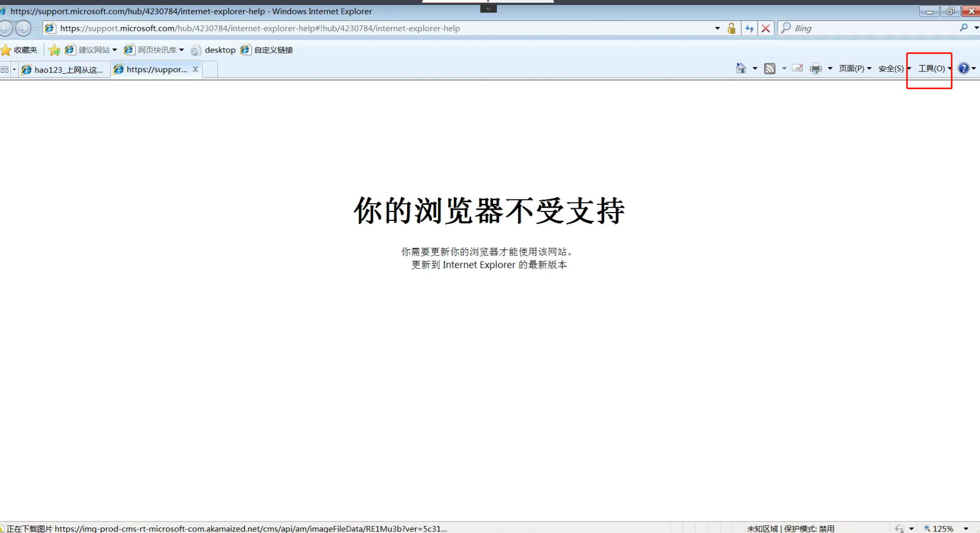Switch to the hao123 tab
The image size is (980, 533).
[64, 69]
